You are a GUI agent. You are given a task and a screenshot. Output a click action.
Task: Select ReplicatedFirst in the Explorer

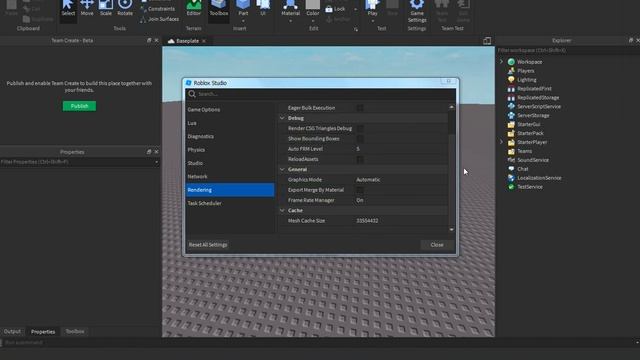[534, 89]
